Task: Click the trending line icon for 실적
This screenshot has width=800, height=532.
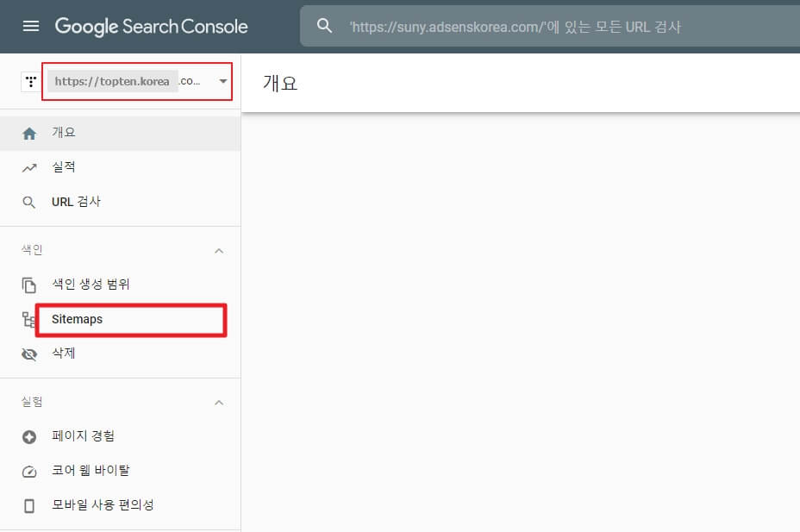Action: coord(29,168)
